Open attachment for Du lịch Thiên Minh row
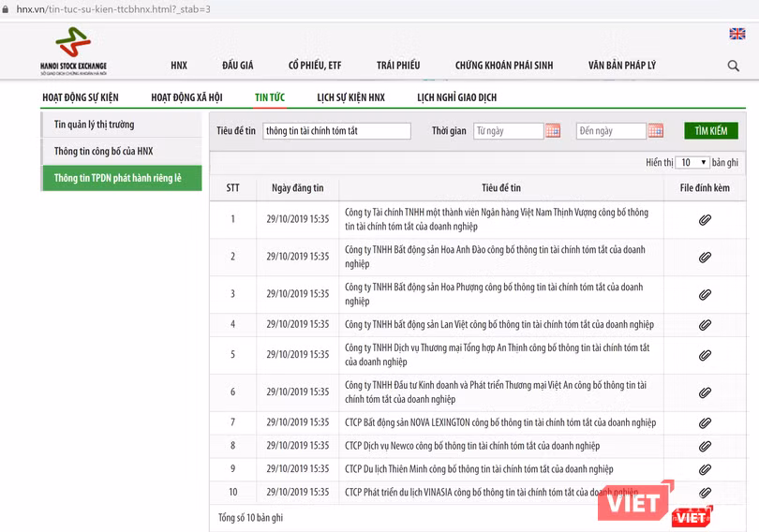The image size is (759, 532). 705,469
